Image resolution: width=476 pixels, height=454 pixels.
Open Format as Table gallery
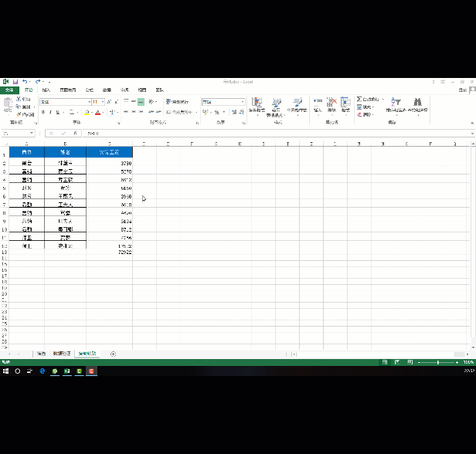point(276,107)
